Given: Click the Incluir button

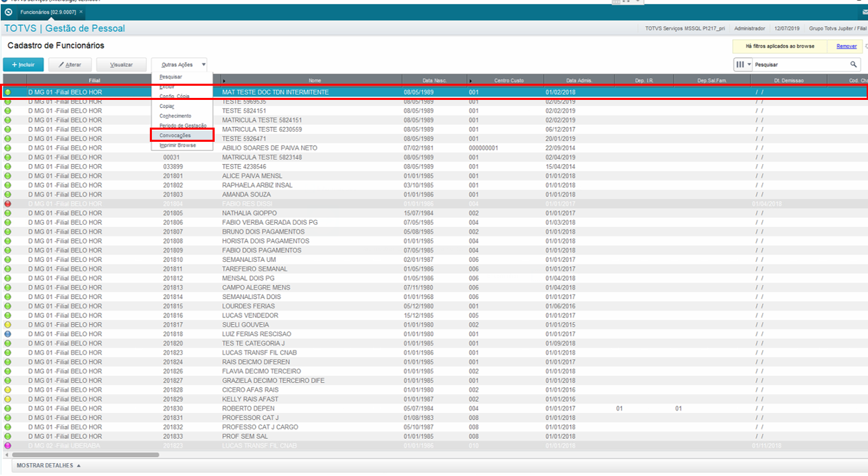Looking at the screenshot, I should (x=24, y=65).
